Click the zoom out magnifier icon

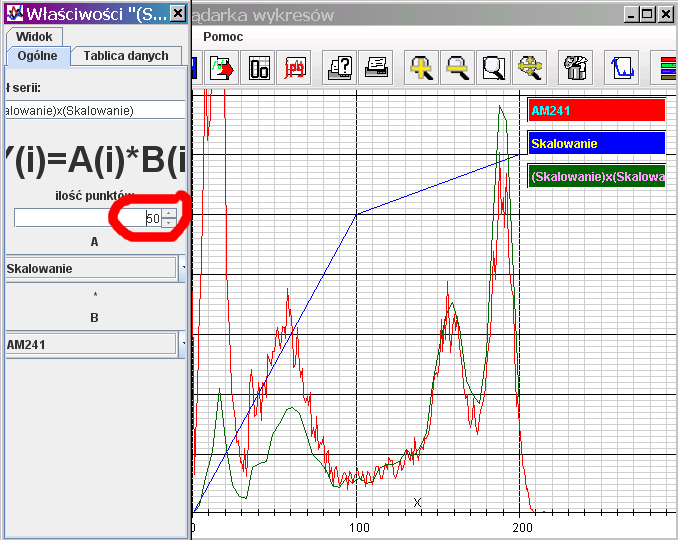pos(459,68)
